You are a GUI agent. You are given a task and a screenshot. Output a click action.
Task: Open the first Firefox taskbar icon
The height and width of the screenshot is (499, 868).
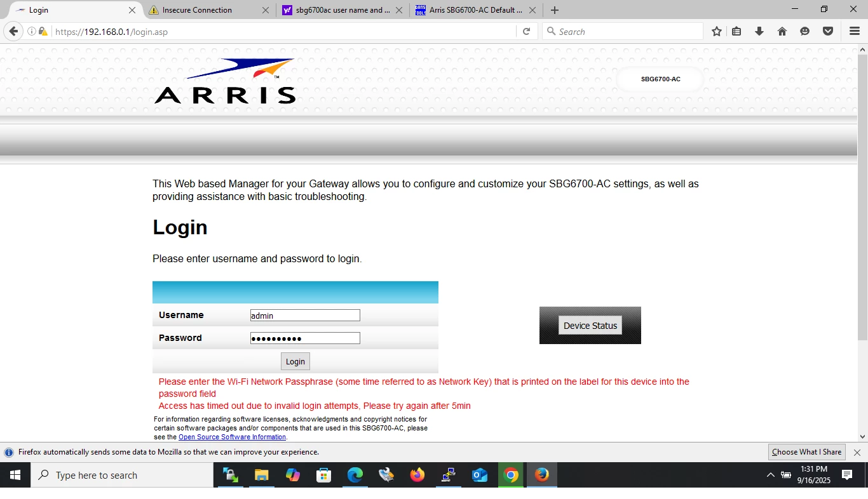pyautogui.click(x=417, y=475)
